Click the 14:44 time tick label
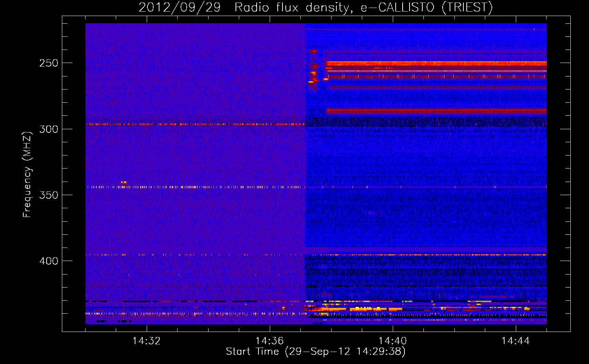The height and width of the screenshot is (364, 589). point(515,341)
